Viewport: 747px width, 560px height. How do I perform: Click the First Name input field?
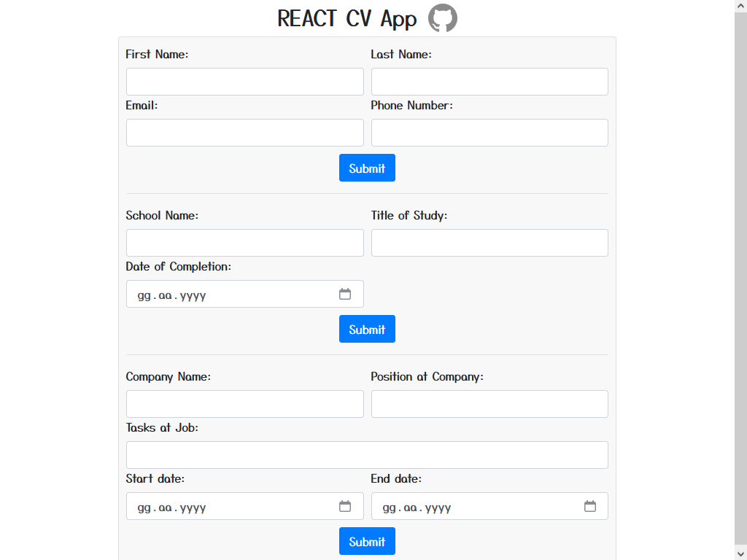[x=244, y=81]
